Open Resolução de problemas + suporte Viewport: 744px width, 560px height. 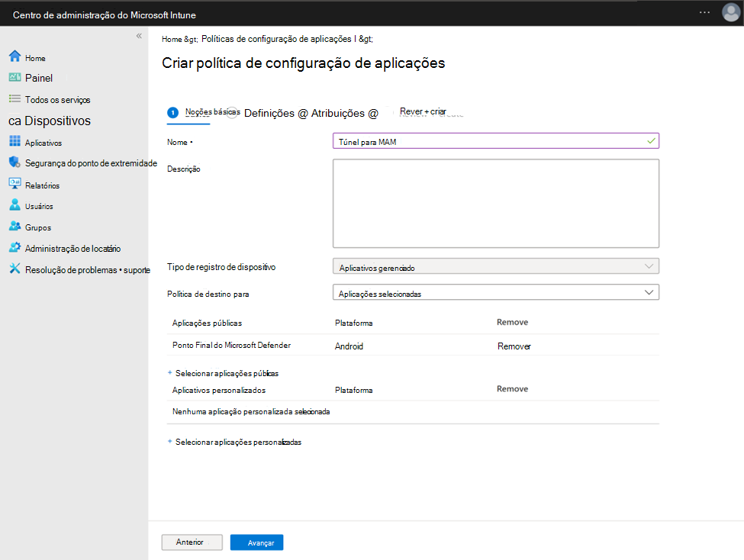[88, 270]
